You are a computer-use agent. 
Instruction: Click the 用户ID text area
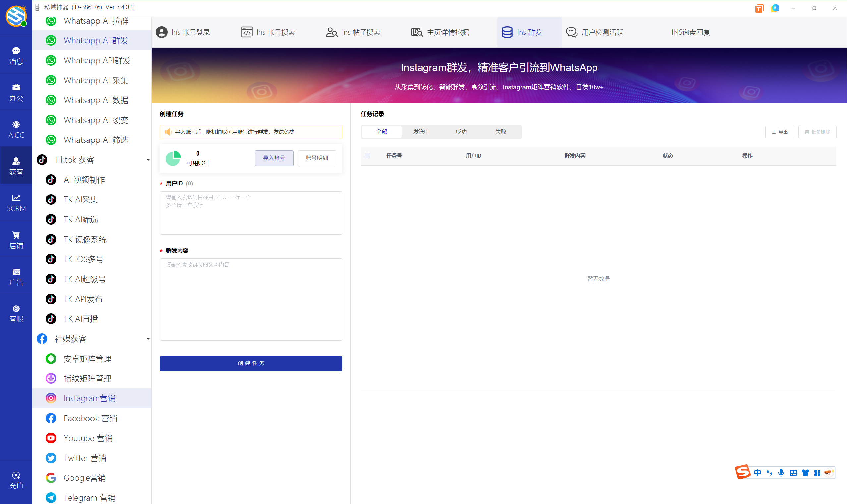(251, 213)
